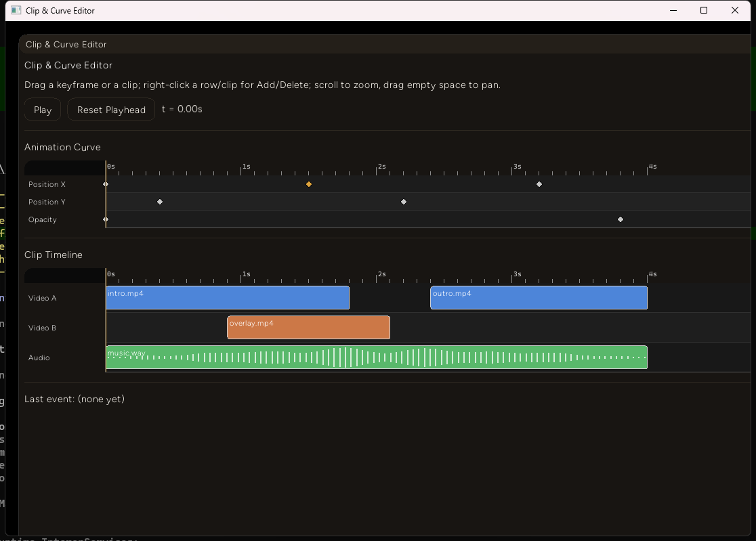The image size is (756, 541).
Task: Click the 3s mark on the Clip Timeline ruler
Action: (x=518, y=274)
